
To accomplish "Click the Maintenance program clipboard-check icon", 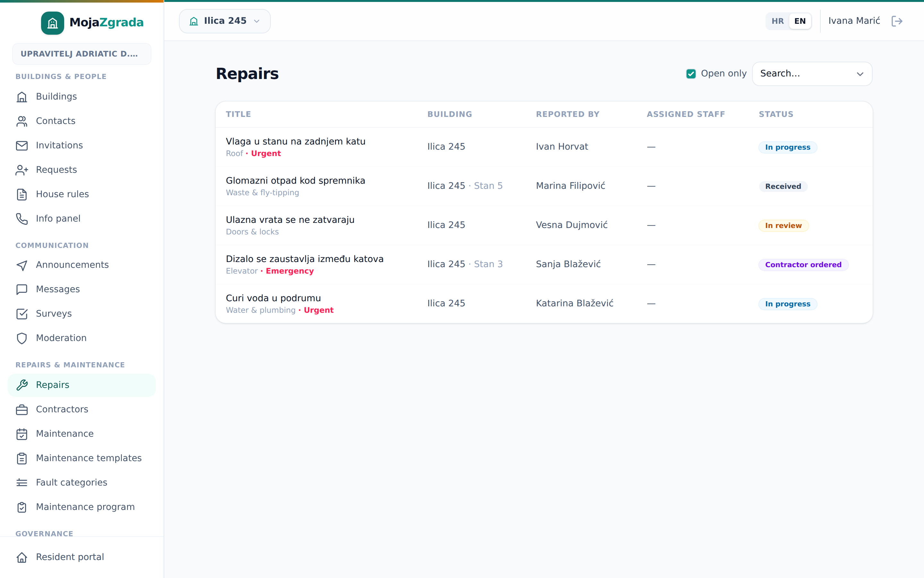I will [x=22, y=507].
